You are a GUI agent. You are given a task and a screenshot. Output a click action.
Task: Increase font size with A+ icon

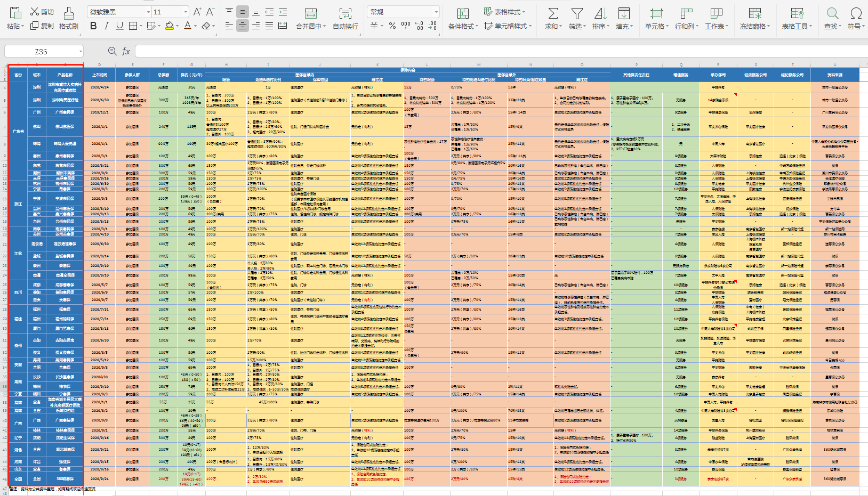(x=197, y=12)
